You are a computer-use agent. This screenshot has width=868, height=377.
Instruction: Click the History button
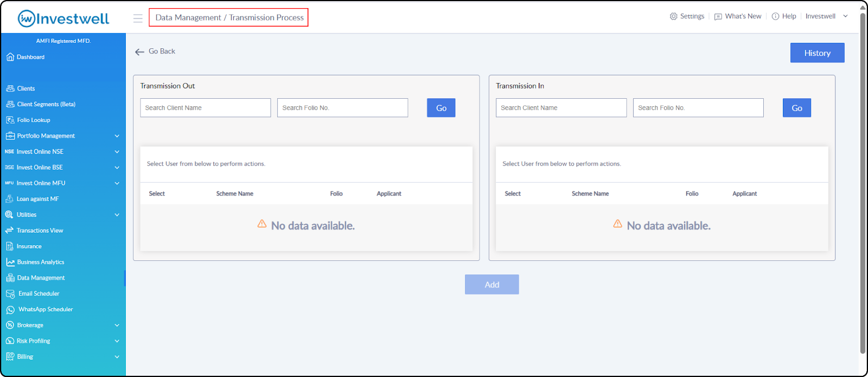817,53
